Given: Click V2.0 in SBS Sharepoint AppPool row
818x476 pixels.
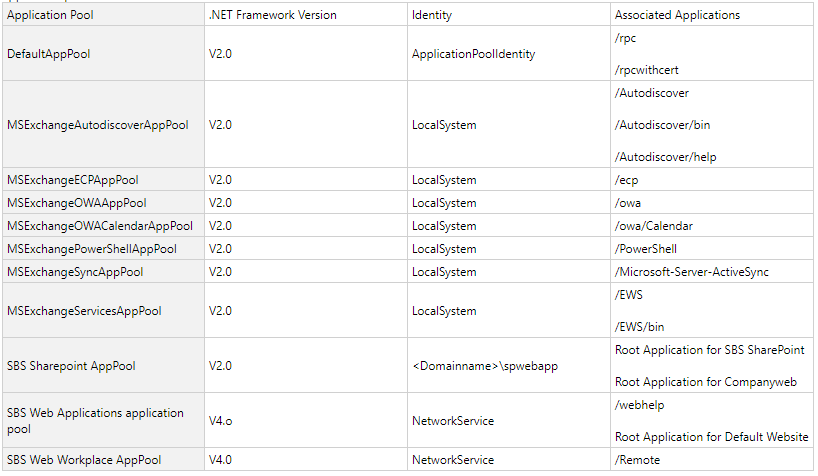Looking at the screenshot, I should tap(220, 365).
